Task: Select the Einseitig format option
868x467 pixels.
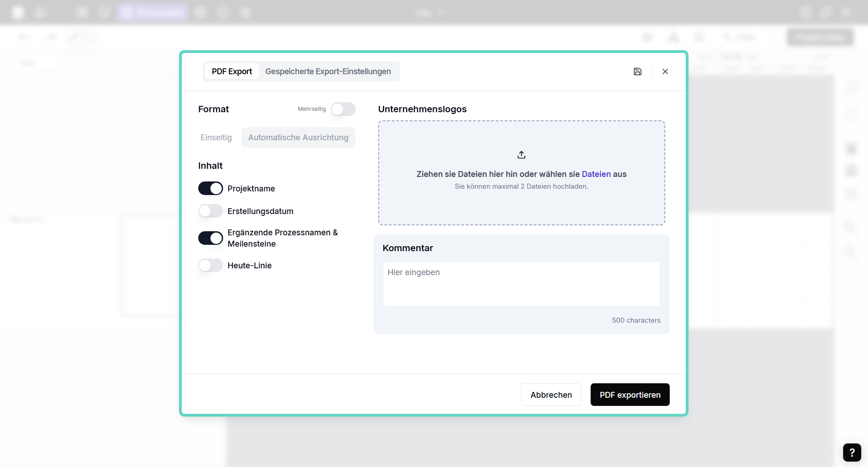Action: [x=216, y=138]
